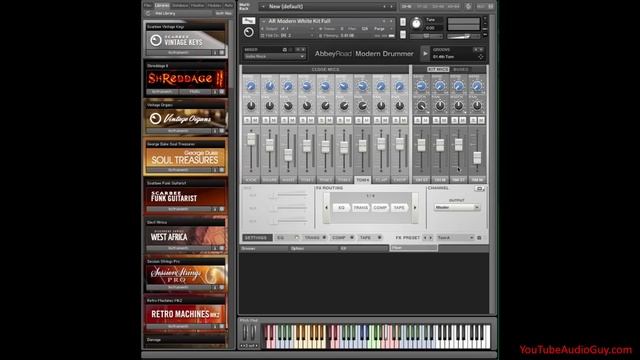Toggle EQ power button in settings bar
The image size is (640, 360).
tap(296, 238)
